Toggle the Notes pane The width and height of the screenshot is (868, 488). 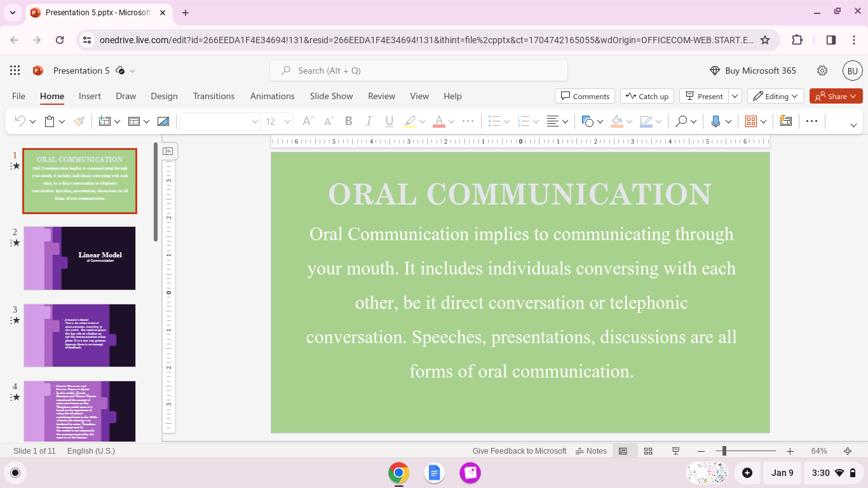(591, 451)
